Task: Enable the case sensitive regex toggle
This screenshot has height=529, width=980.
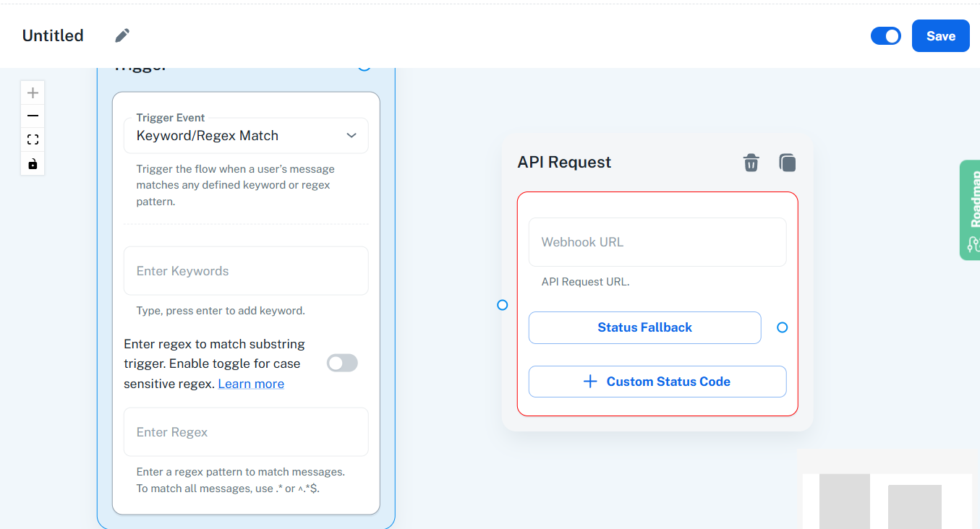Action: tap(342, 363)
